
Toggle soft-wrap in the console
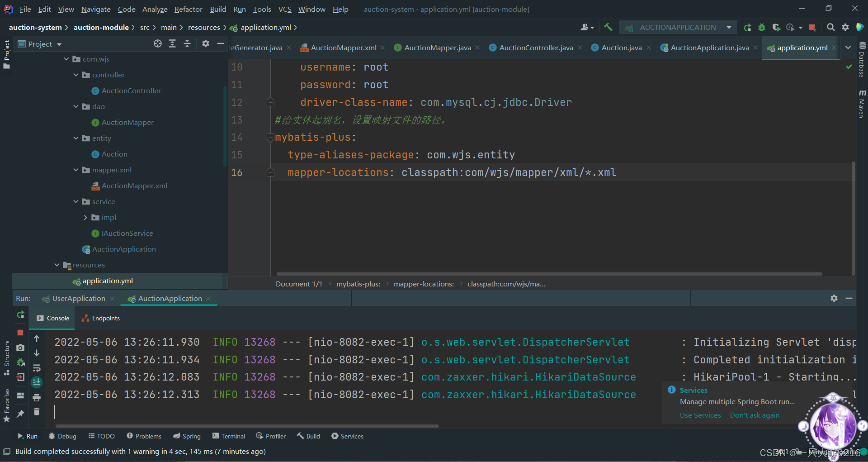[x=37, y=368]
